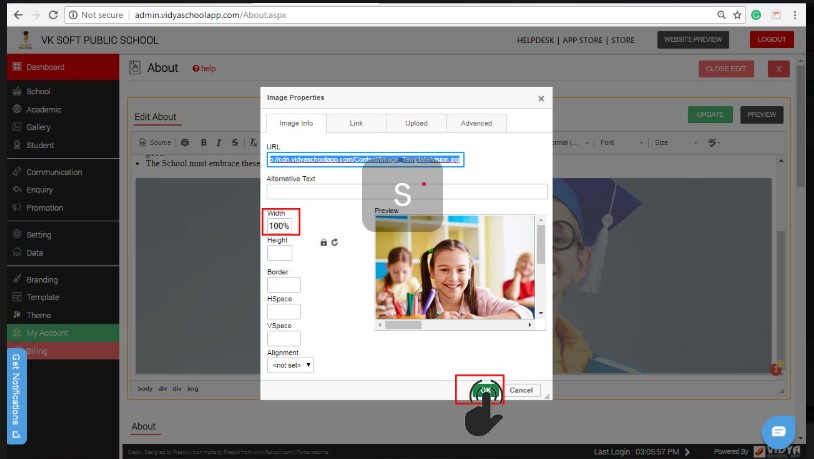814x459 pixels.
Task: Click the reset size icon
Action: click(x=335, y=242)
